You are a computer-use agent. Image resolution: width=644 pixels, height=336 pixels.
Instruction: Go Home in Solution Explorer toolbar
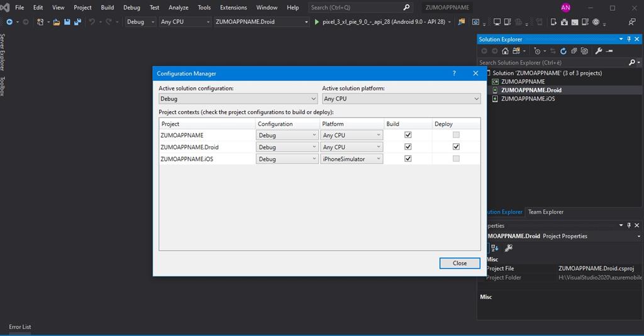(505, 51)
